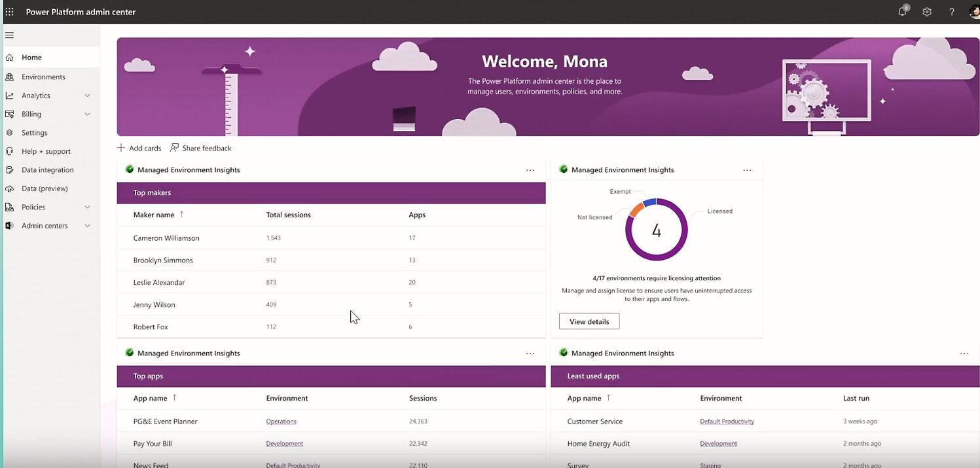Open more options on licensing donut card
The image size is (980, 468).
tap(747, 170)
